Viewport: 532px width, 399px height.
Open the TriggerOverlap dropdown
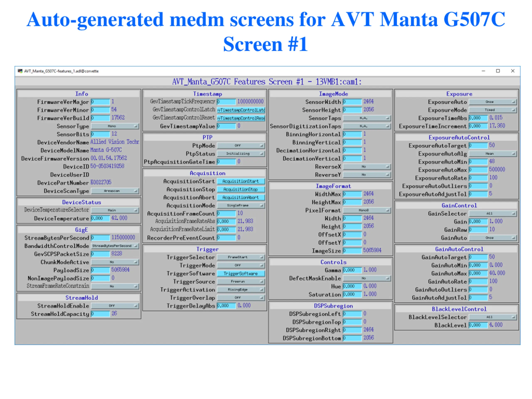coord(241,298)
